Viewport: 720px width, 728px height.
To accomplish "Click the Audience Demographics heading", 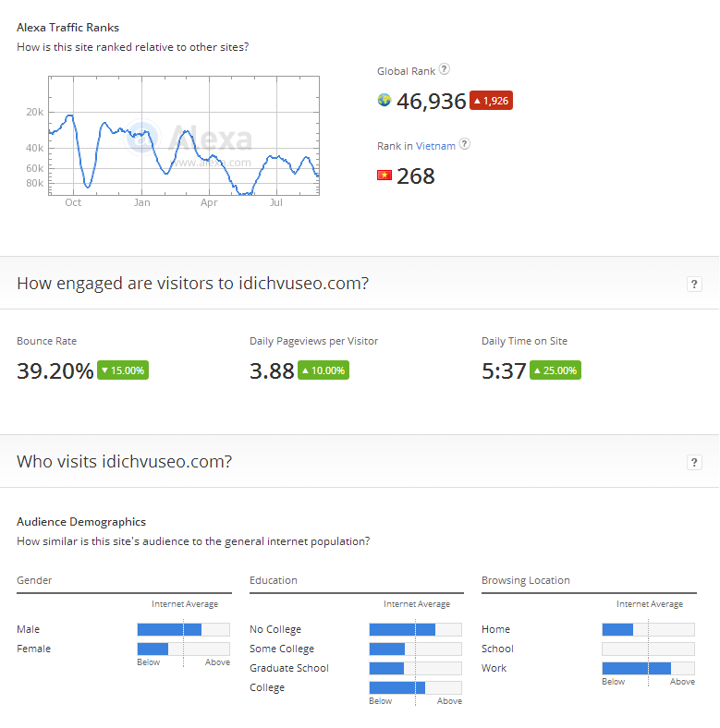I will (x=81, y=522).
